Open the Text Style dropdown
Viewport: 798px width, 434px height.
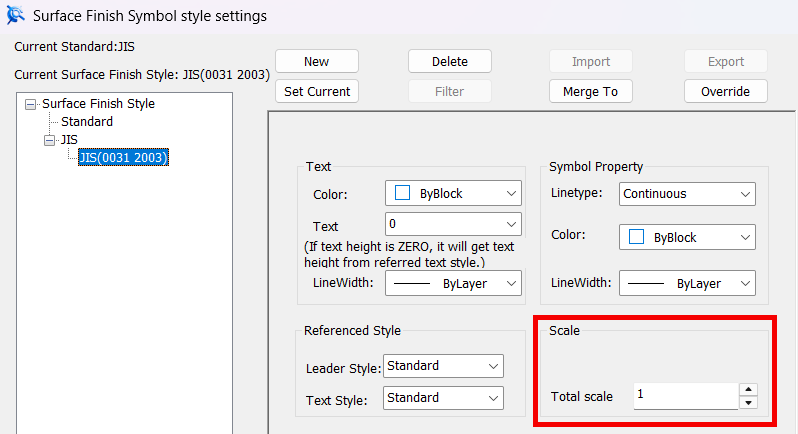click(443, 398)
